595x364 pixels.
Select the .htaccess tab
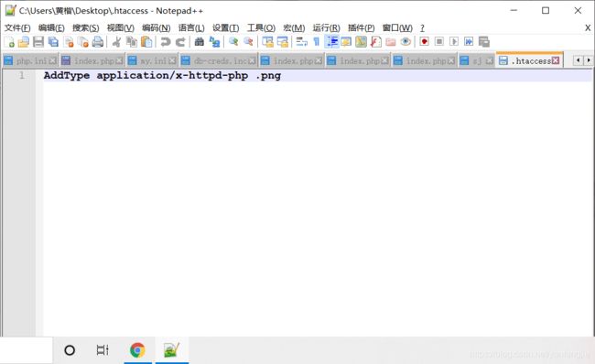pyautogui.click(x=529, y=60)
